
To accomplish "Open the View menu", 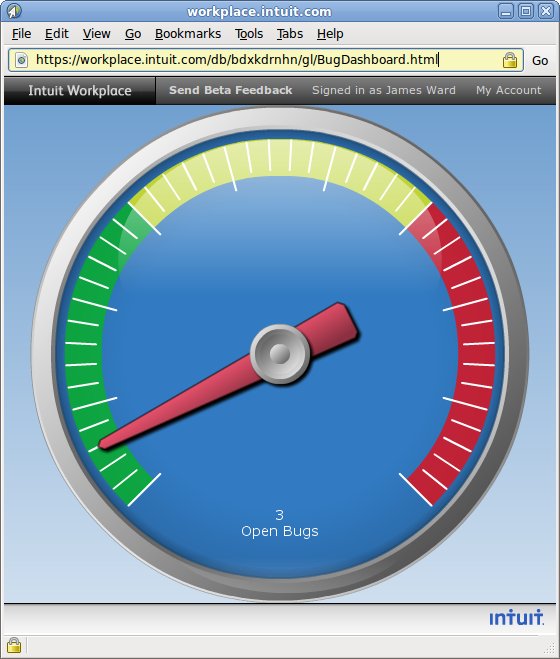I will [97, 34].
